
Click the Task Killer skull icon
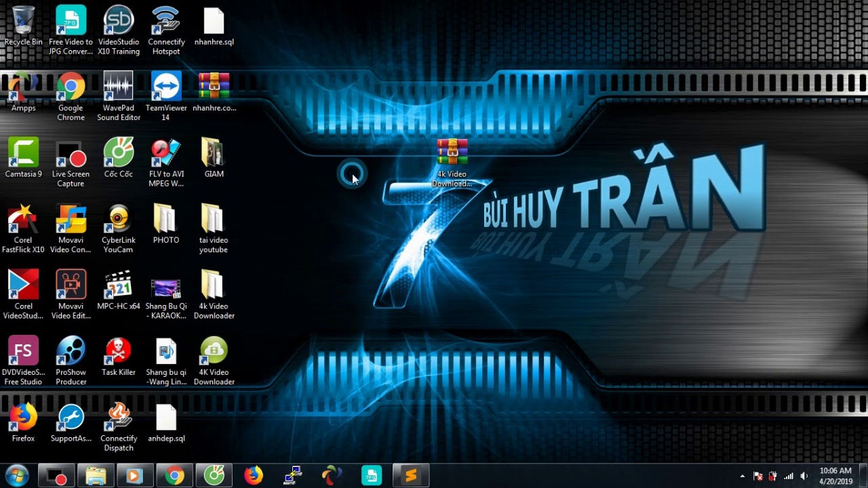tap(119, 351)
